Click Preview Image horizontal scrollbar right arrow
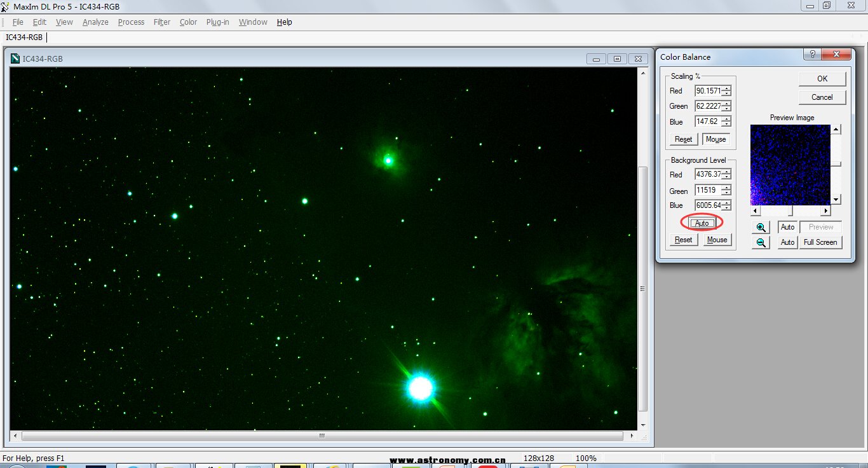Image resolution: width=868 pixels, height=468 pixels. click(x=826, y=210)
